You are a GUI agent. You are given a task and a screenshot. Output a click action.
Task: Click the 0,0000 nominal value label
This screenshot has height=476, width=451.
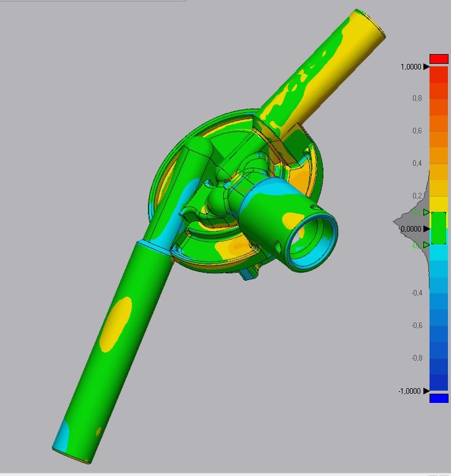tap(411, 229)
